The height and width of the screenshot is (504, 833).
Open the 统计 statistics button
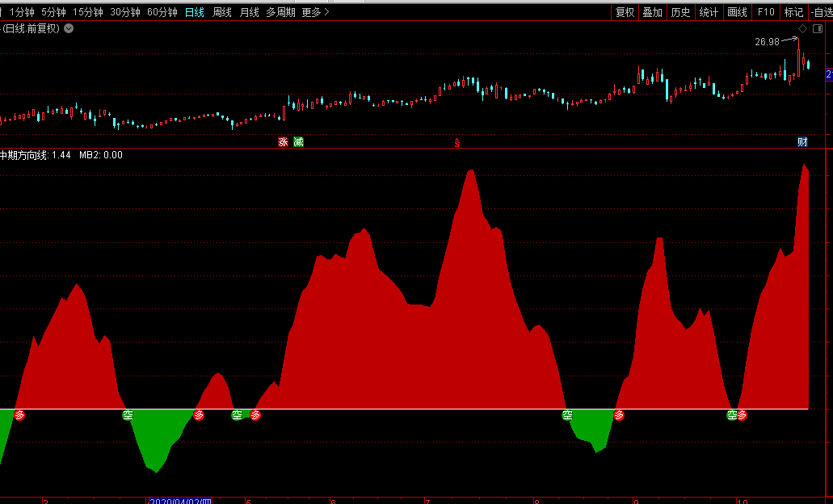click(x=709, y=12)
